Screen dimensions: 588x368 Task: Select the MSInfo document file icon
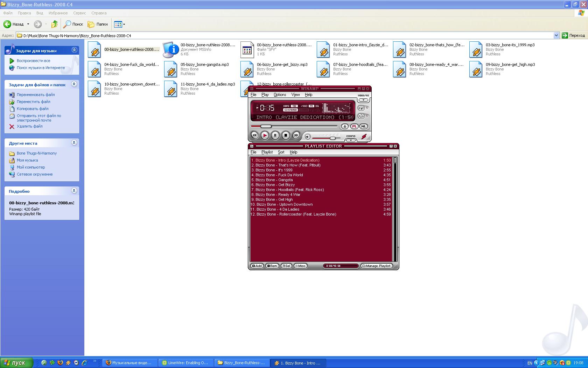(x=171, y=49)
